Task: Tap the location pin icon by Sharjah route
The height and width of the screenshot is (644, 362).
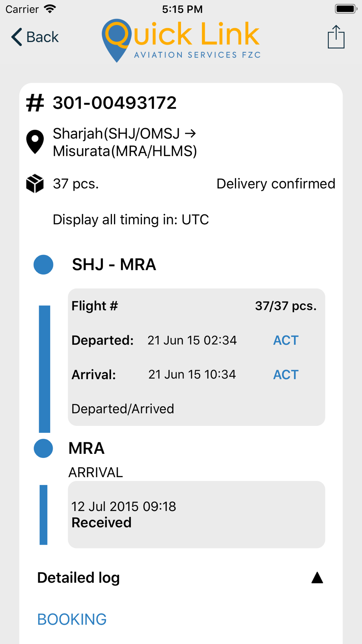Action: pos(35,142)
